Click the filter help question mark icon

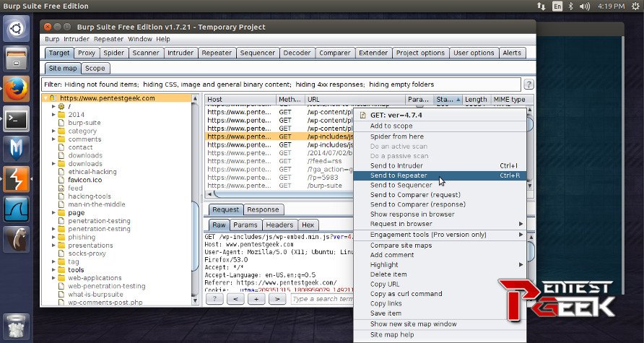point(528,84)
